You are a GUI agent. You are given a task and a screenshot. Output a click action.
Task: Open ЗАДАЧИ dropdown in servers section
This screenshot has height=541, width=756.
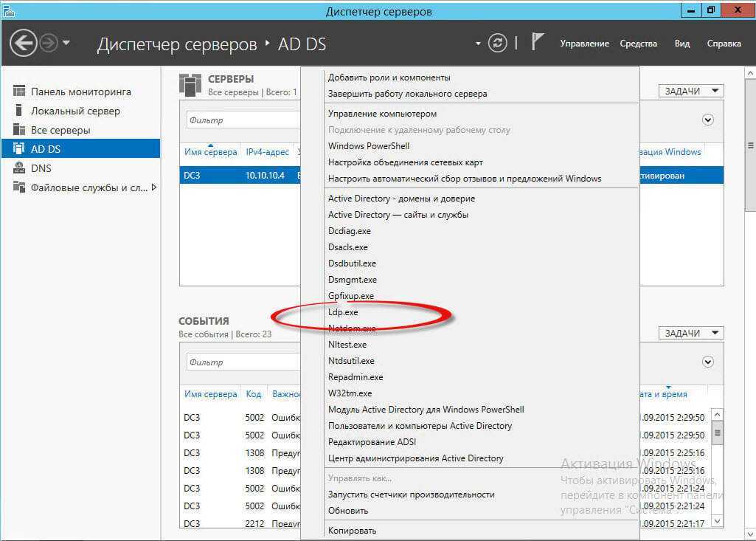691,91
